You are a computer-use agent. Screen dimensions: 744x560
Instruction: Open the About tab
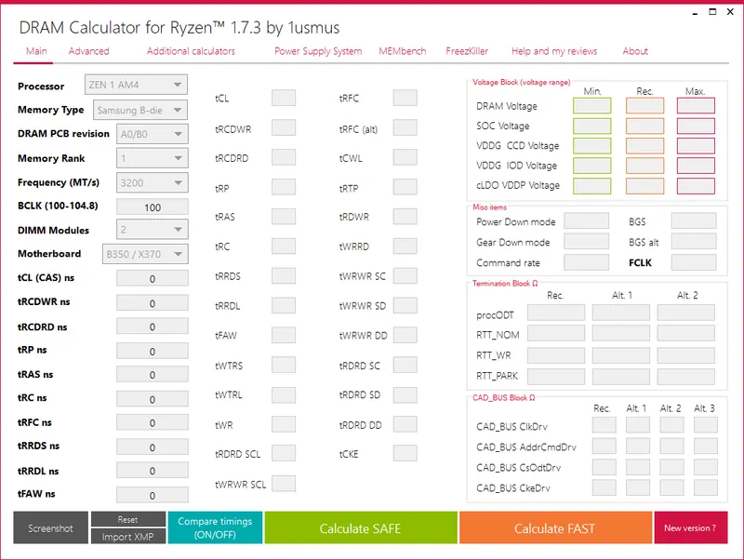pos(635,51)
